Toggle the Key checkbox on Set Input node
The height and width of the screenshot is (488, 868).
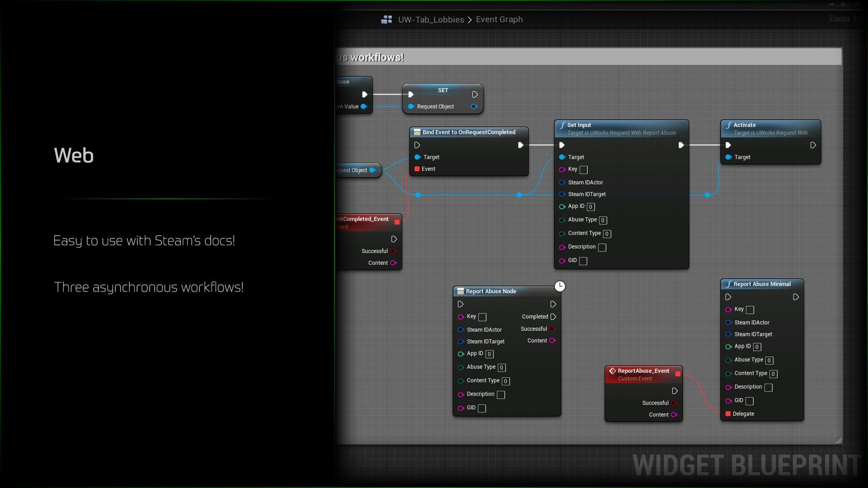pyautogui.click(x=584, y=170)
